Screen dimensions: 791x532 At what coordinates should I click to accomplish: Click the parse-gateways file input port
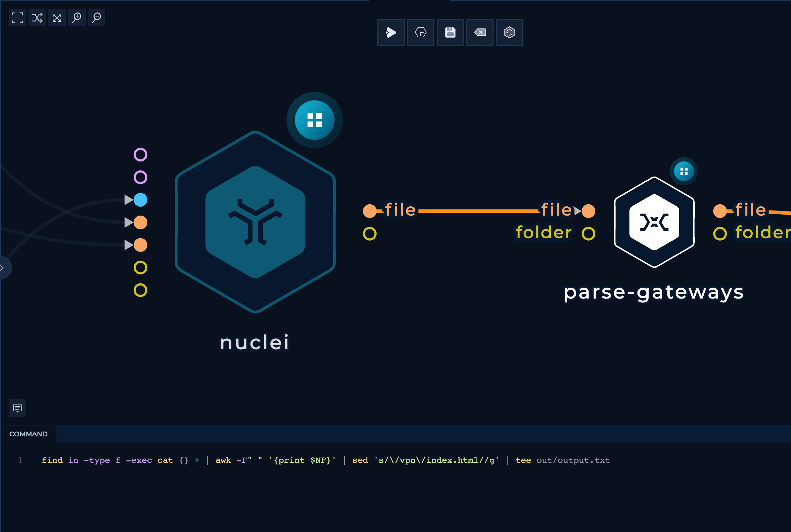click(588, 211)
